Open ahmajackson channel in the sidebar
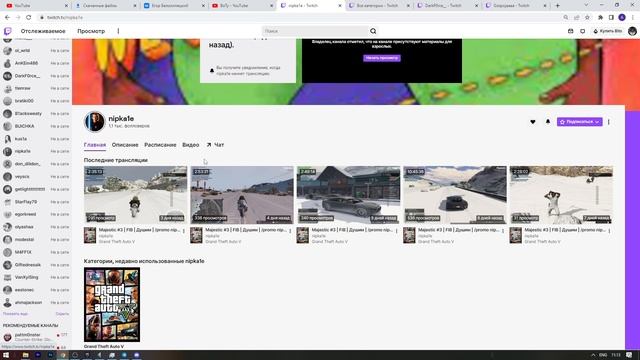 (36, 303)
